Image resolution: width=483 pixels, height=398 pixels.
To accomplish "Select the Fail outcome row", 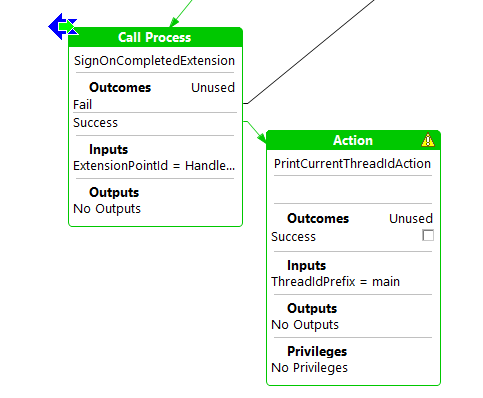I will tap(155, 105).
